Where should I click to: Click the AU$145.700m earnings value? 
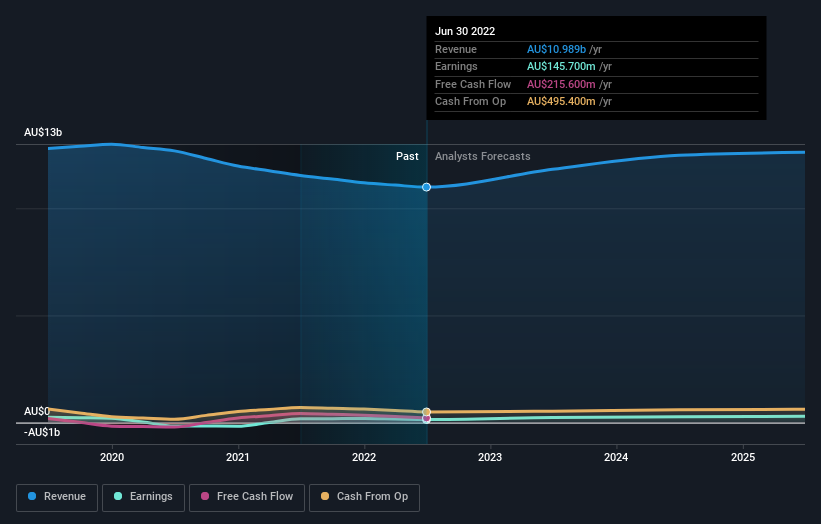tap(561, 66)
